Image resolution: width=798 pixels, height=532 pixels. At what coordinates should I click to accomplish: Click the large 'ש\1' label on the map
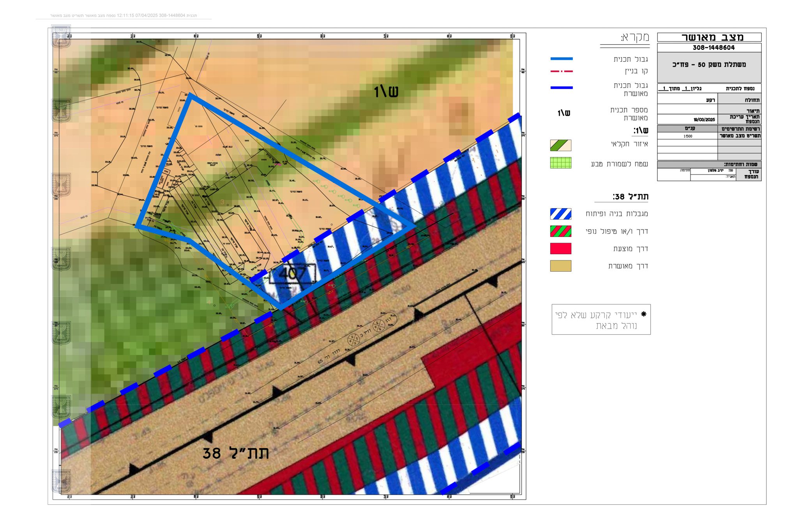point(386,92)
